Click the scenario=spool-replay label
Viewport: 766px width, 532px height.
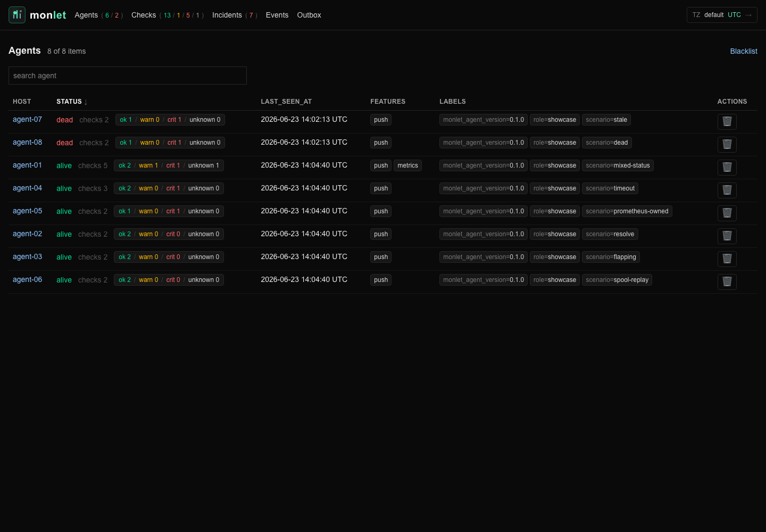617,280
